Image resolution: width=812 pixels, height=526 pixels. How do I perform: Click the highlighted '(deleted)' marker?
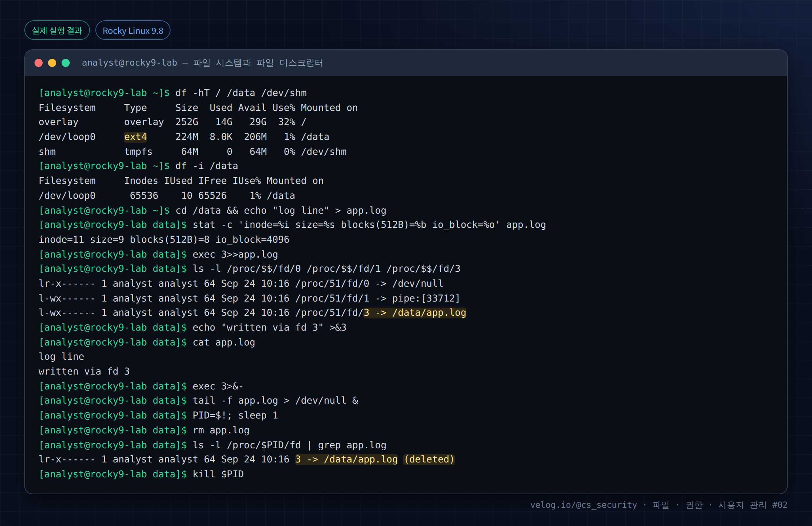(429, 459)
